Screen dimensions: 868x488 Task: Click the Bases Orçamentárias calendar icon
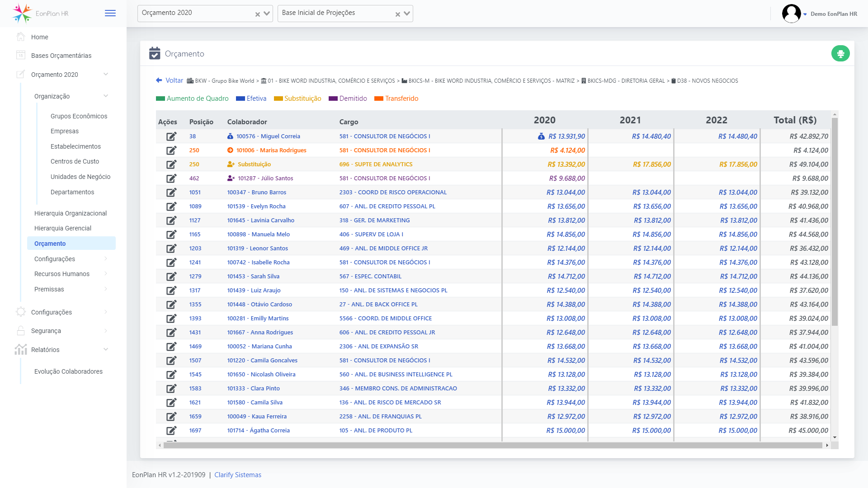point(21,55)
